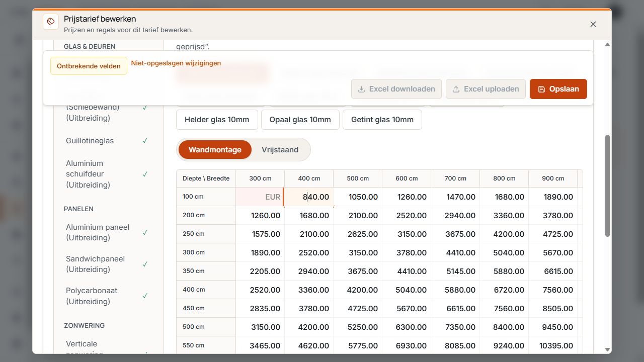Switch to Vrijstaand tab
The width and height of the screenshot is (644, 362).
pos(280,150)
